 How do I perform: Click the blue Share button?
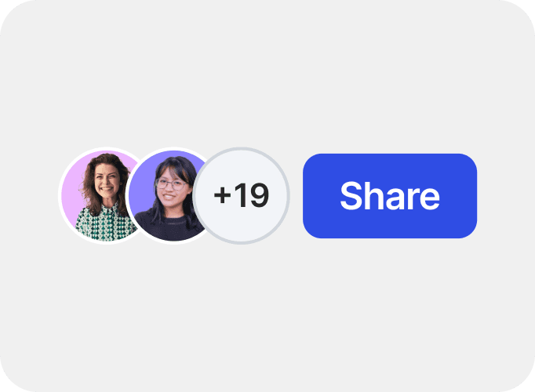tap(390, 196)
